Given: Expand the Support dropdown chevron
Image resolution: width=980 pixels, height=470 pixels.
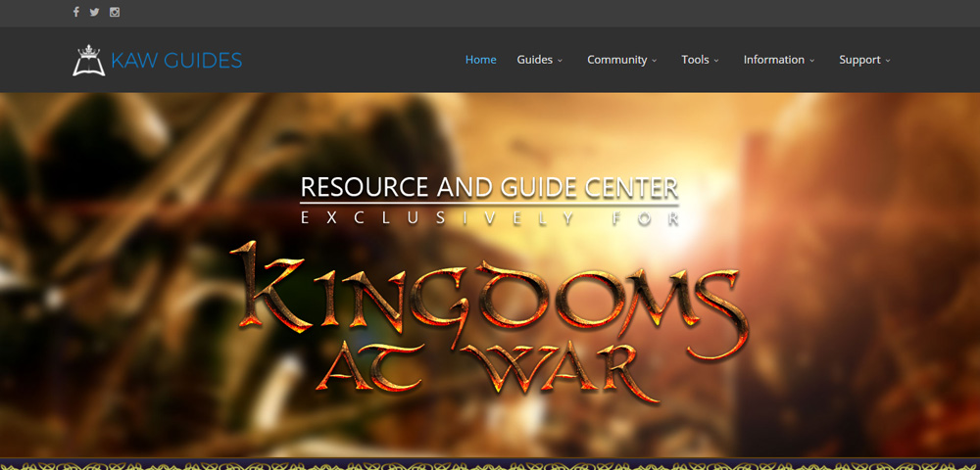Looking at the screenshot, I should click(x=888, y=61).
